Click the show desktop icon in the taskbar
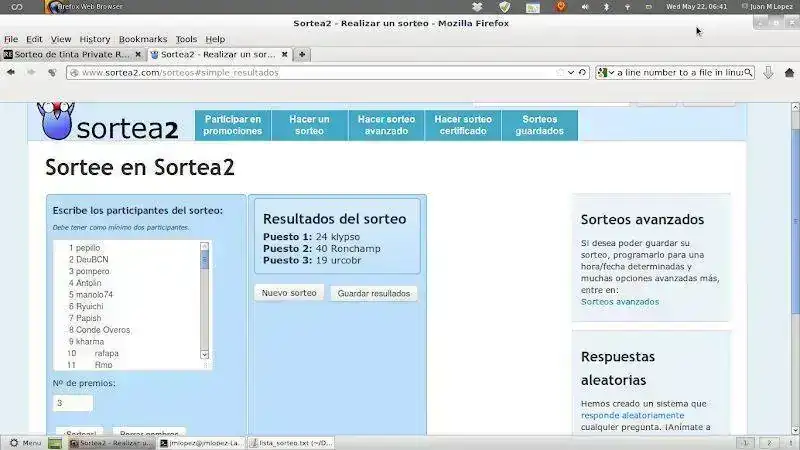The height and width of the screenshot is (450, 800). [x=55, y=443]
